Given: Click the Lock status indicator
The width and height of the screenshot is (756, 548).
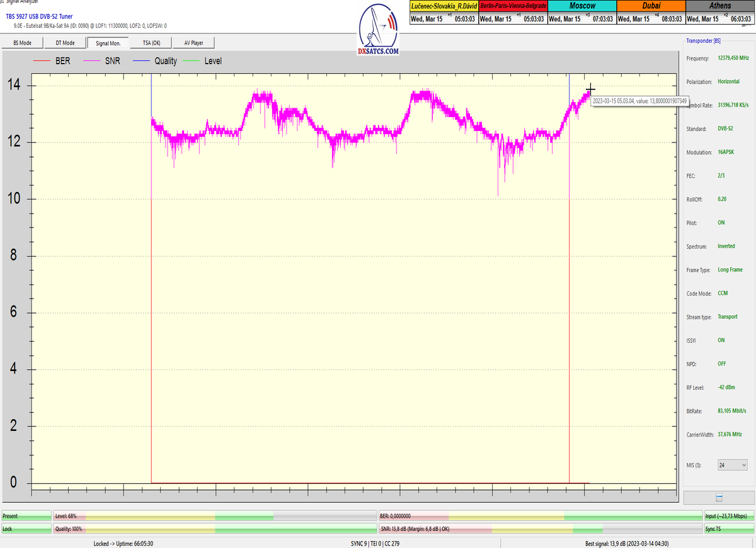Looking at the screenshot, I should 26,529.
